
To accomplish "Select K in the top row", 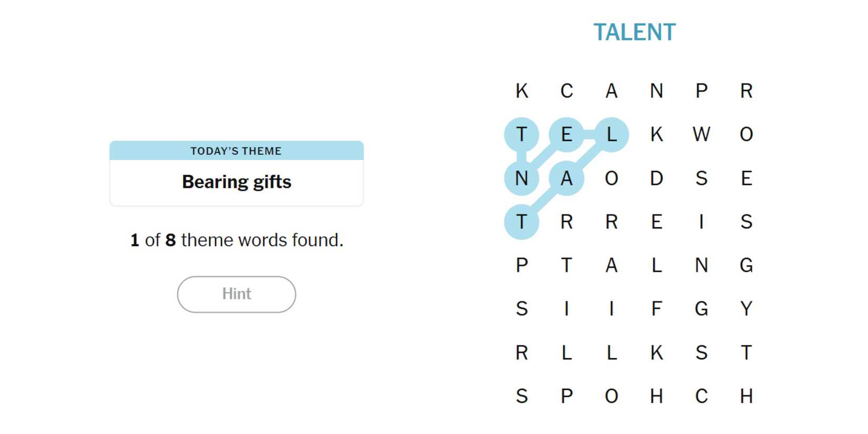I will [x=521, y=91].
